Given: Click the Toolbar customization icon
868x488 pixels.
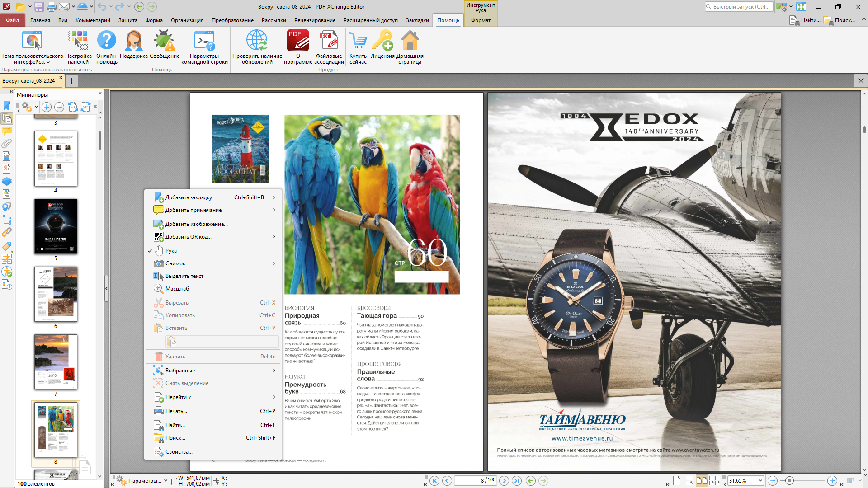Looking at the screenshot, I should coord(78,41).
